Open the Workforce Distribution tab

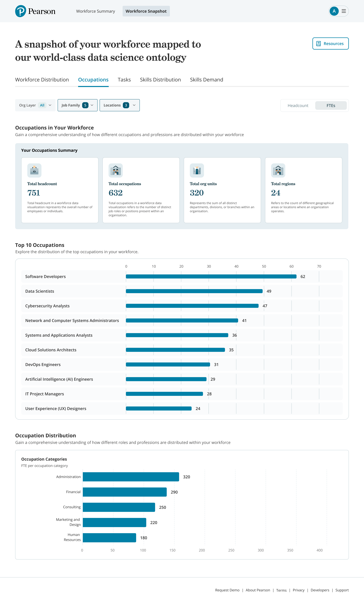tap(42, 80)
